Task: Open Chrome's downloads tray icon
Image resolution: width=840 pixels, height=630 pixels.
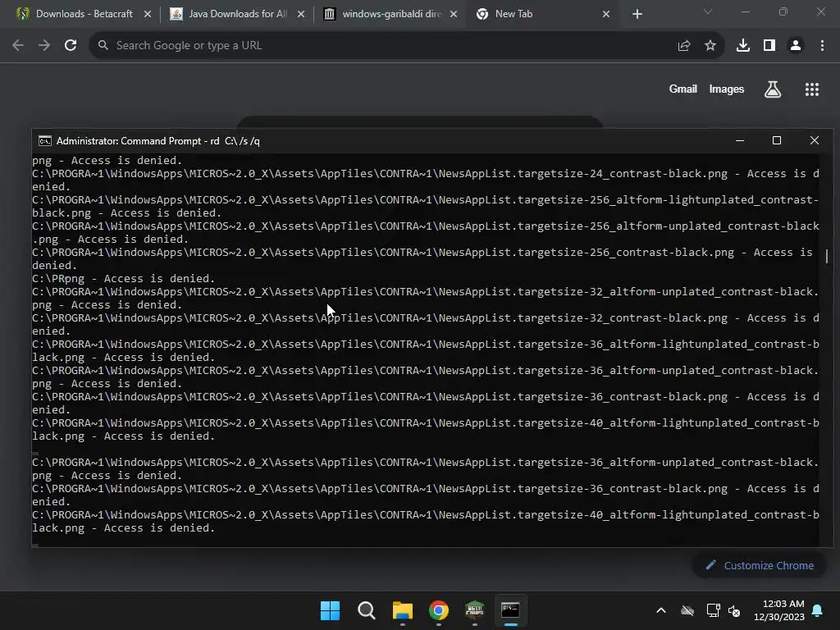Action: 742,46
